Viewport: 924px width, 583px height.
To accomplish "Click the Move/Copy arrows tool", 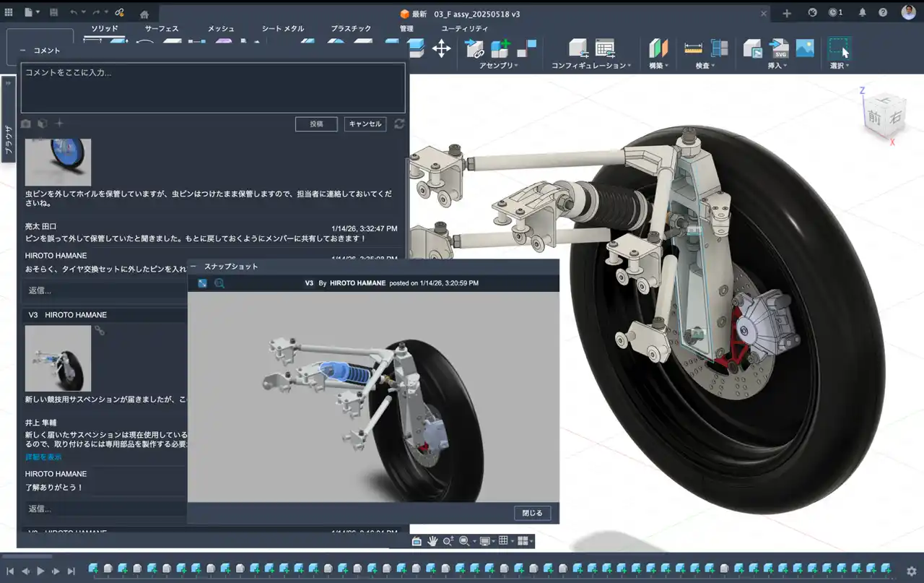I will pos(441,48).
